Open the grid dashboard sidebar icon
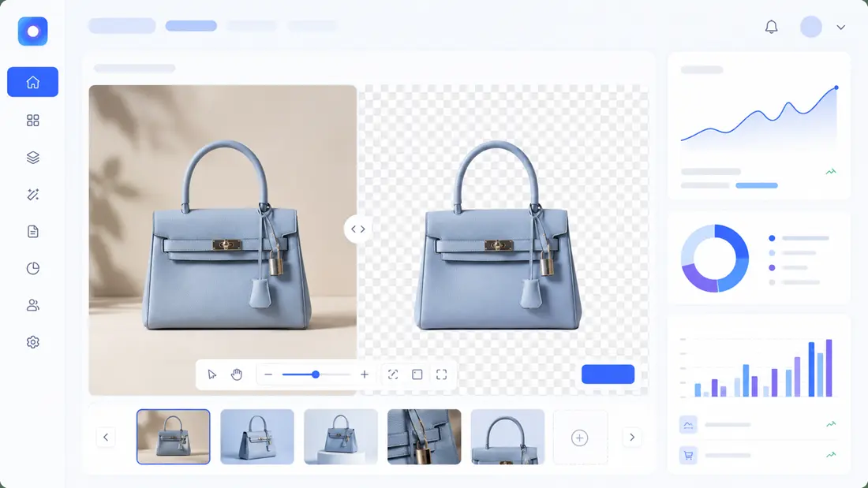The height and width of the screenshot is (488, 868). pyautogui.click(x=32, y=121)
